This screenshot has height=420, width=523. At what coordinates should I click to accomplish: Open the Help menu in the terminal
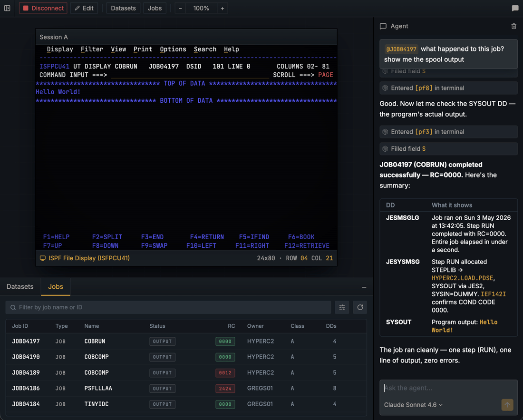pyautogui.click(x=231, y=49)
